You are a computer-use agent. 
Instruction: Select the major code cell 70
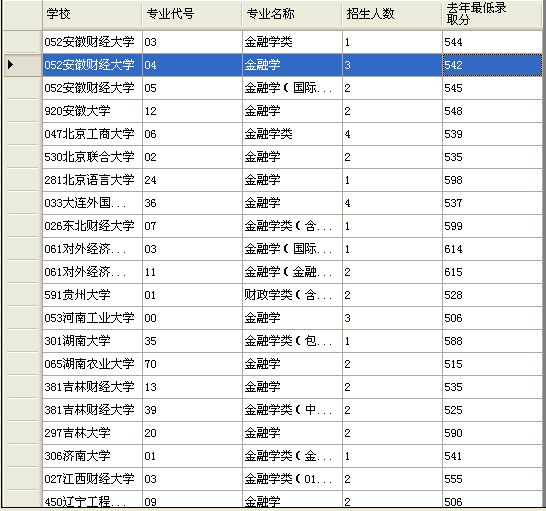tap(192, 364)
